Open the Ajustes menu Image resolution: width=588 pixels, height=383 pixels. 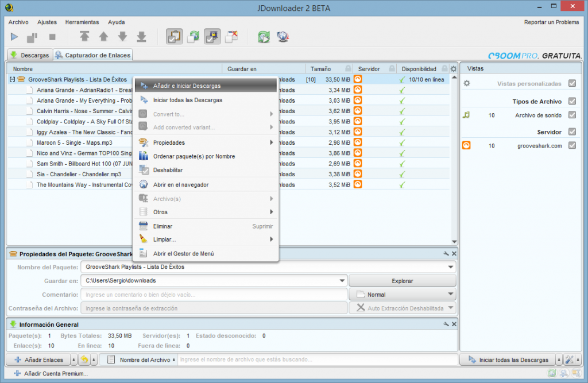pos(47,22)
